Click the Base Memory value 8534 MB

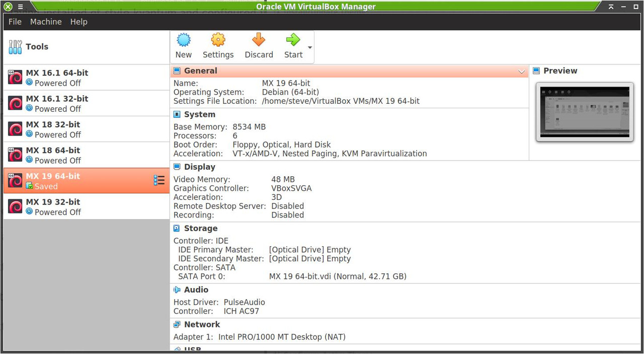click(249, 127)
